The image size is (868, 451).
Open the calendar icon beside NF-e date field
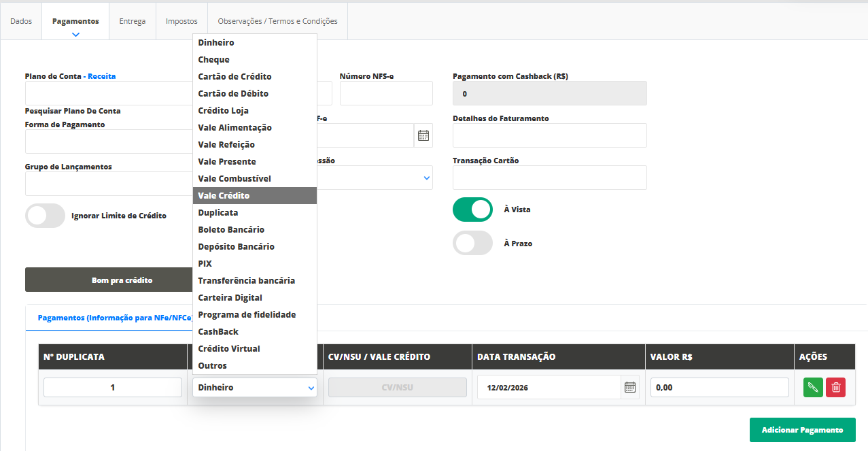click(423, 135)
